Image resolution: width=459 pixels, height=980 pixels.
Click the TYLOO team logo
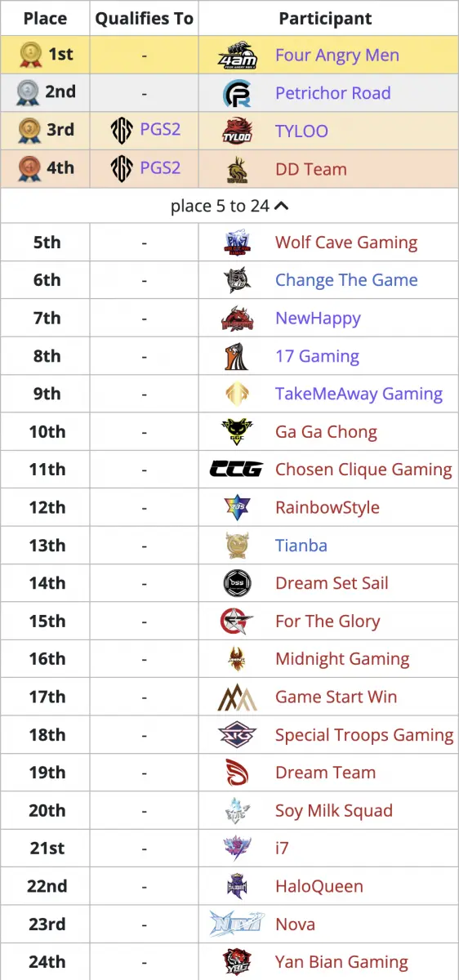point(237,131)
